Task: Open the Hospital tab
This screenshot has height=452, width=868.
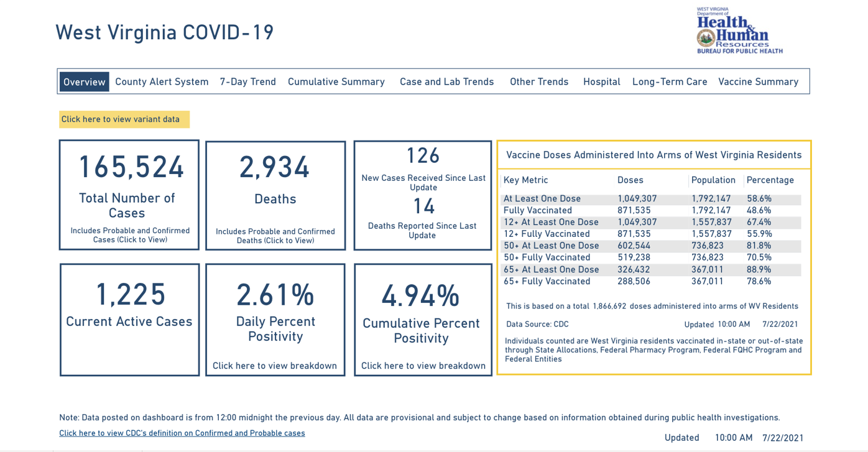Action: (601, 81)
